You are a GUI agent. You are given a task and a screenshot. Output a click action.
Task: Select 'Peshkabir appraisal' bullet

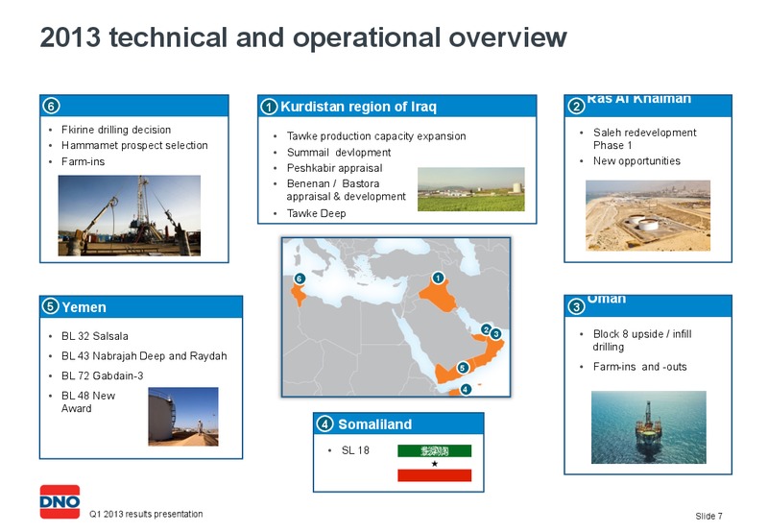tap(334, 168)
